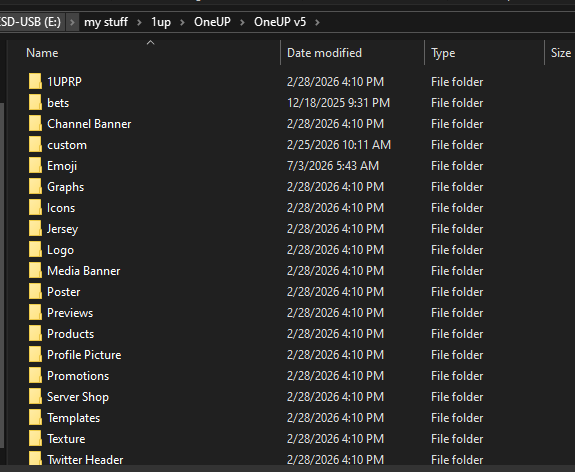Select the Server Shop folder name
The image size is (575, 472).
[78, 397]
